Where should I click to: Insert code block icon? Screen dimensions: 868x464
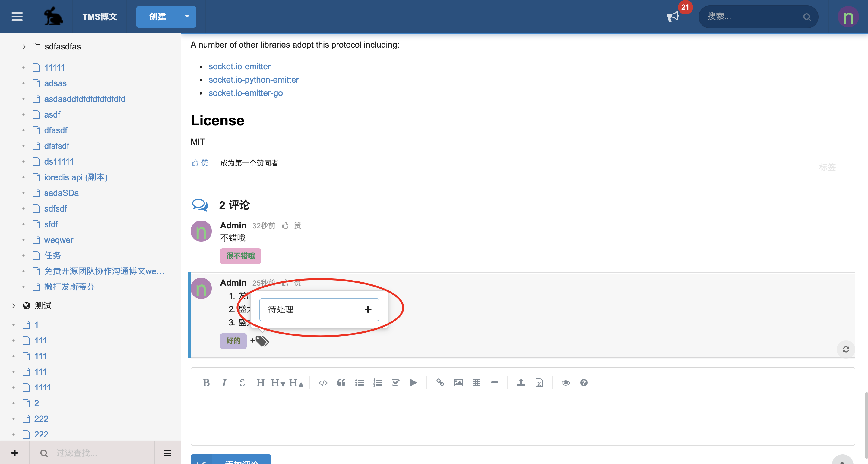[x=323, y=383]
